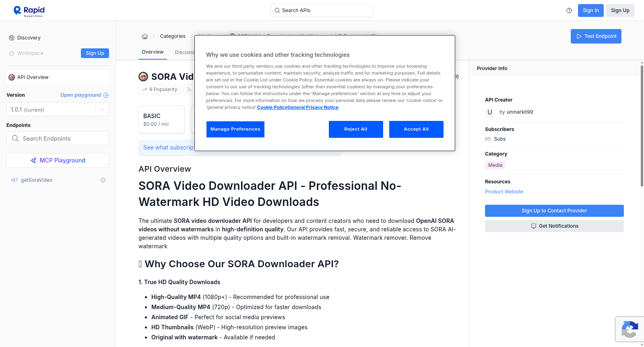Open the Cookie Policy link
Viewport: 644px width, 347px height.
pyautogui.click(x=272, y=107)
